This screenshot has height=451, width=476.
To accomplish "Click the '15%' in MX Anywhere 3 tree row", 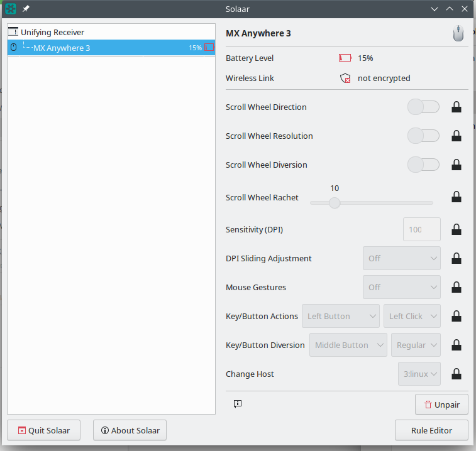I will tap(195, 48).
